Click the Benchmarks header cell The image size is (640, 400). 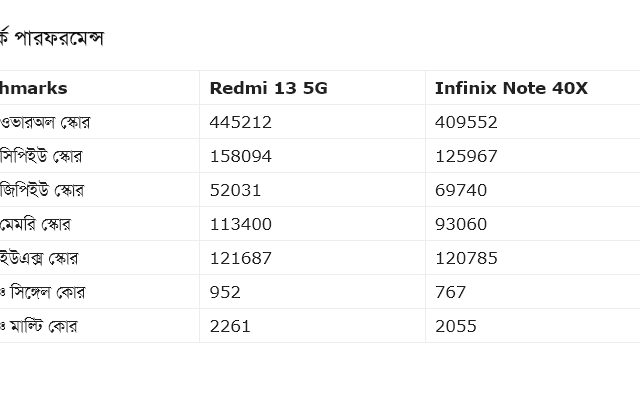pyautogui.click(x=33, y=88)
